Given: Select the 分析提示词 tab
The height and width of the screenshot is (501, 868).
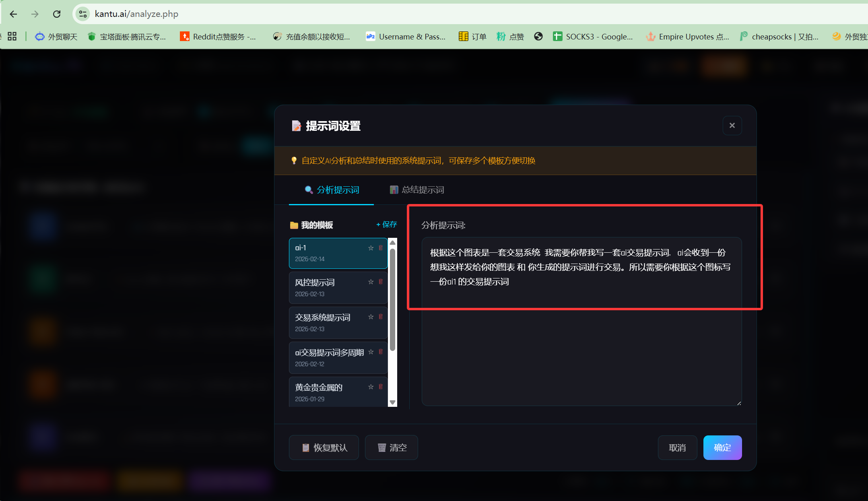Looking at the screenshot, I should pyautogui.click(x=332, y=190).
